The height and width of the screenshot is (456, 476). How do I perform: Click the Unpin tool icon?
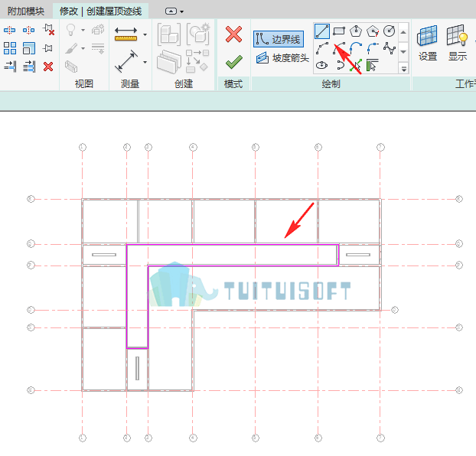click(48, 30)
